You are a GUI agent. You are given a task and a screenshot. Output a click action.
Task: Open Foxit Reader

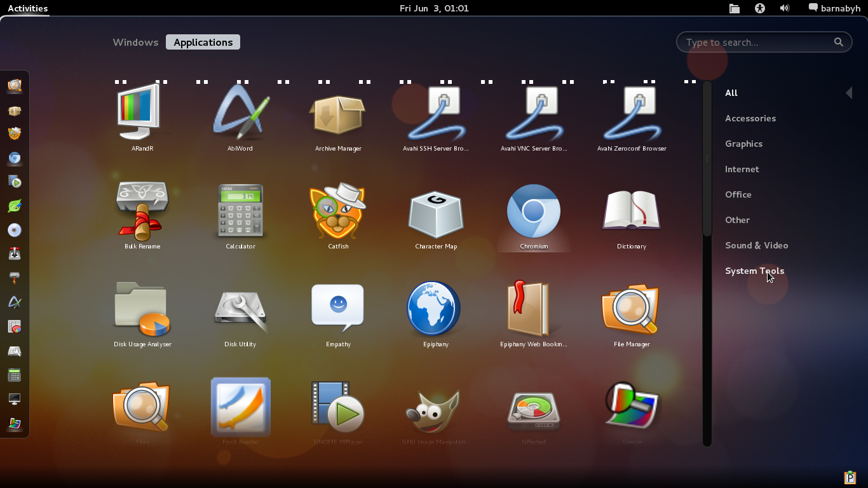coord(240,407)
